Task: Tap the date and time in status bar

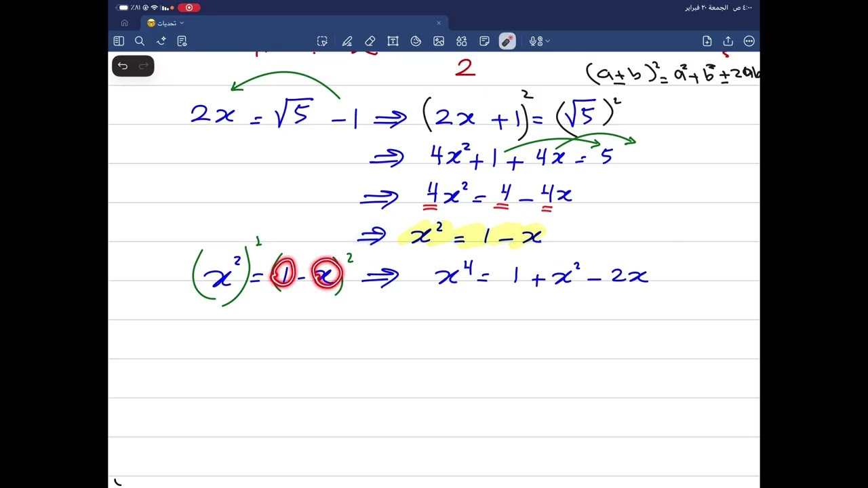Action: pos(719,7)
